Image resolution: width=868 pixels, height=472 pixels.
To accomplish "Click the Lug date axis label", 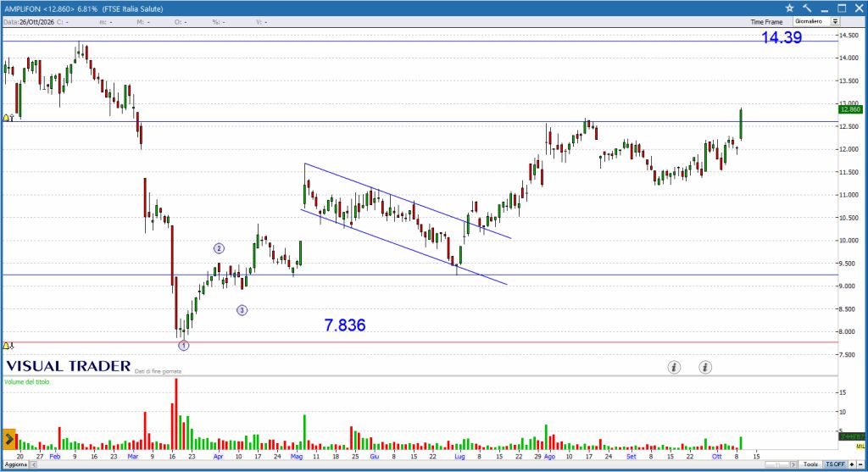I will pyautogui.click(x=459, y=457).
